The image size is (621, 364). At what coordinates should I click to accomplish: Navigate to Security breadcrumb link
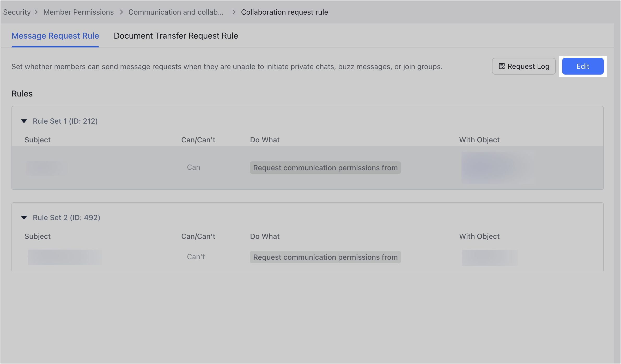[17, 12]
